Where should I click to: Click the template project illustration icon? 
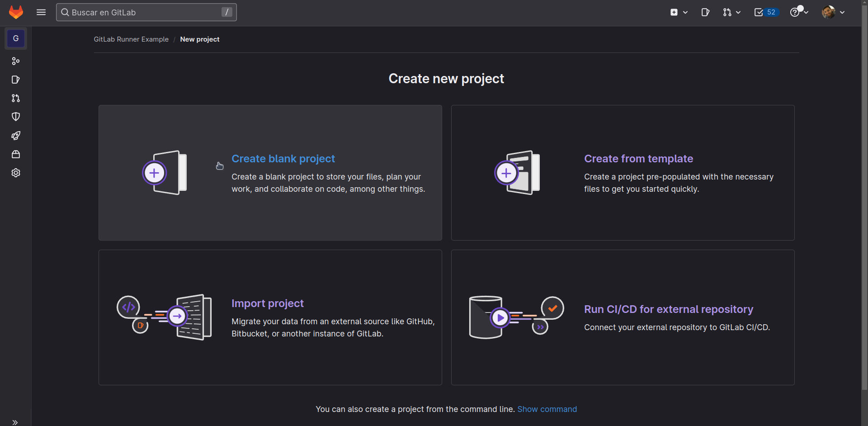(517, 173)
